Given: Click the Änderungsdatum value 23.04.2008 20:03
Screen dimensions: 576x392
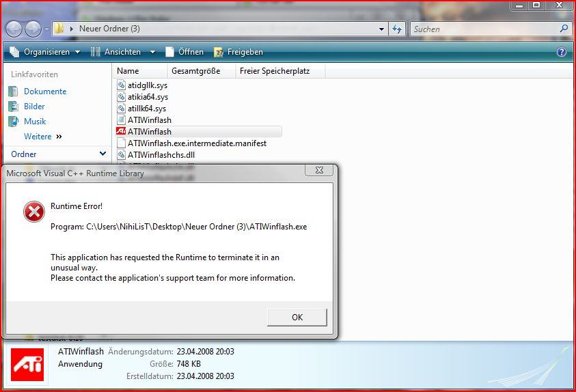Looking at the screenshot, I should pyautogui.click(x=206, y=352).
